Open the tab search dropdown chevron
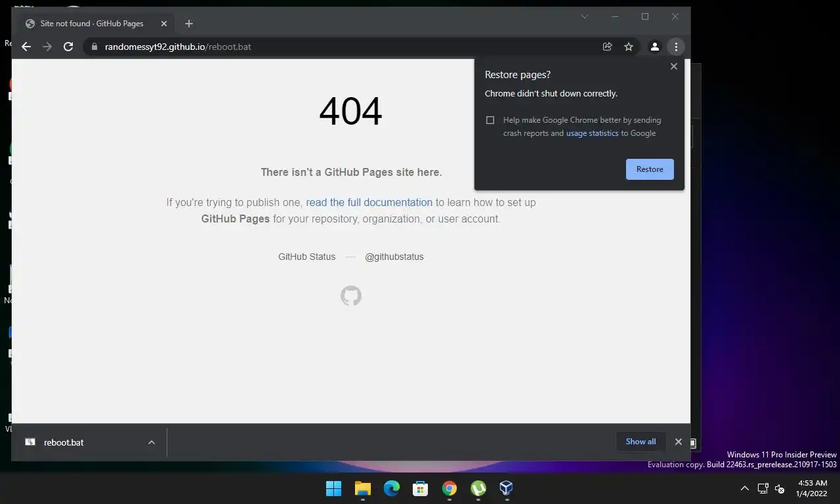 [584, 17]
